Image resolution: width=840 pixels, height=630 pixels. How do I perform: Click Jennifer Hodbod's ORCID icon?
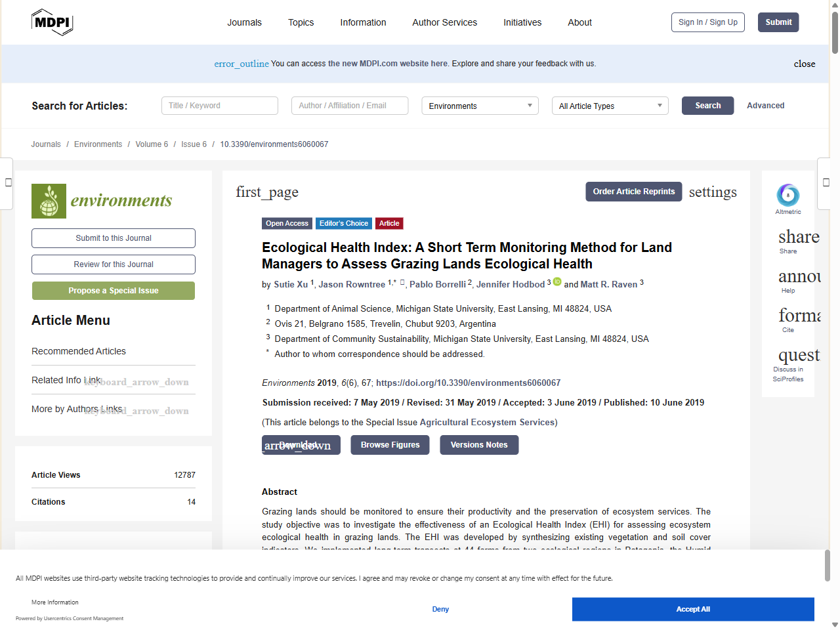[557, 282]
